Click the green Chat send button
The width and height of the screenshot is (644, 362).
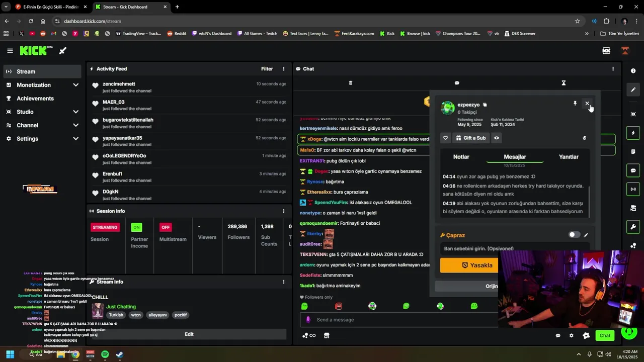(605, 335)
